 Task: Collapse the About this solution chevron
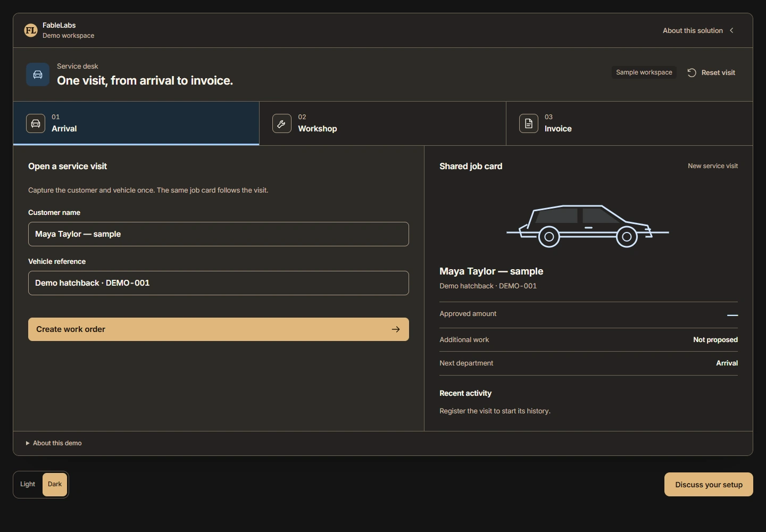pyautogui.click(x=732, y=30)
